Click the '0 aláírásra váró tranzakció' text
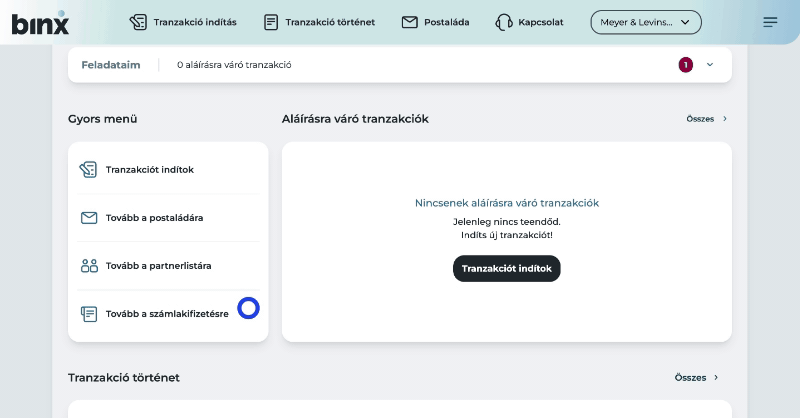800x418 pixels. (x=234, y=65)
